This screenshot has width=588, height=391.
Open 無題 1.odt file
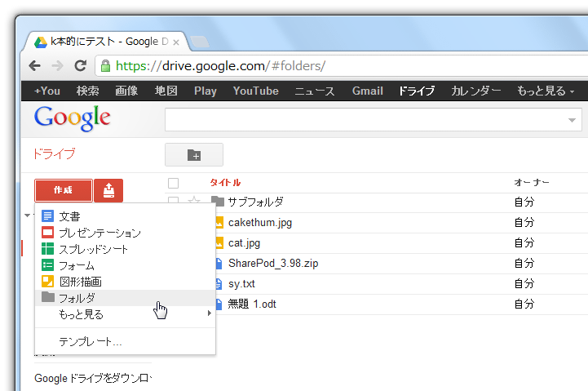click(x=252, y=304)
